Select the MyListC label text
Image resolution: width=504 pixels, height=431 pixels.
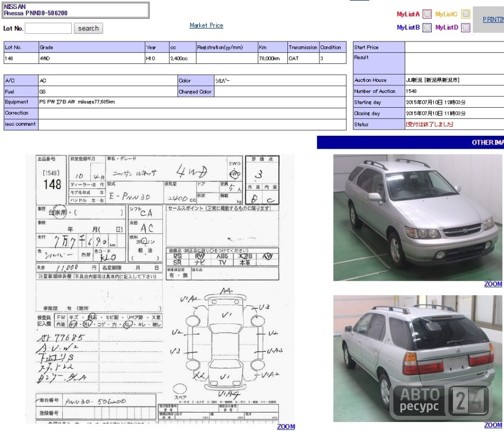[x=446, y=14]
